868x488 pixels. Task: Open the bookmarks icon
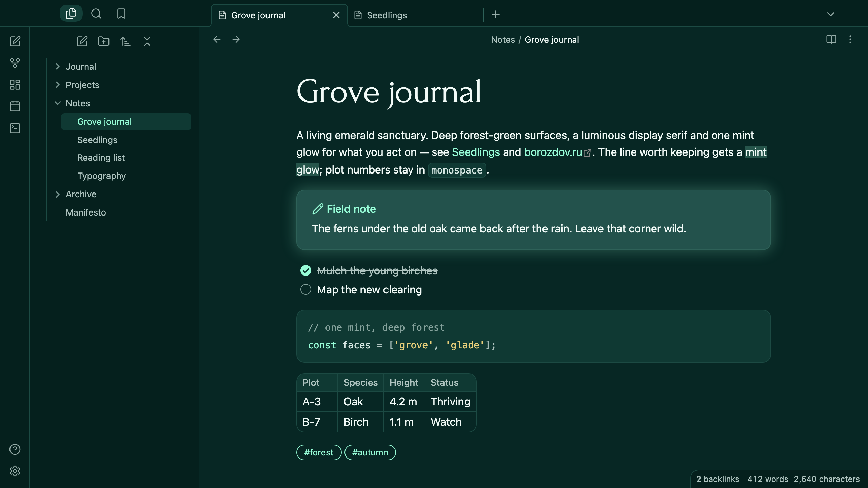click(x=121, y=14)
